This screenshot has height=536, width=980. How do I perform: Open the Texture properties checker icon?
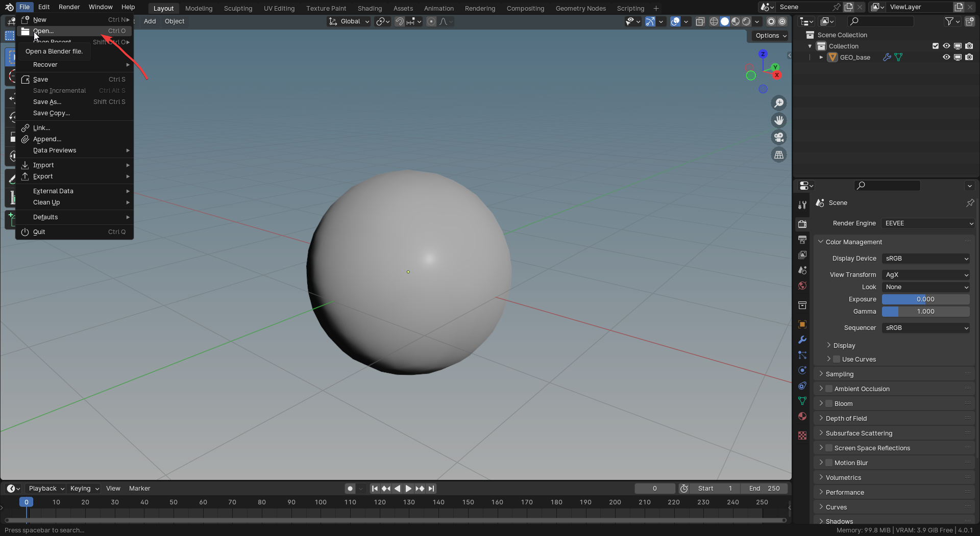pyautogui.click(x=802, y=436)
